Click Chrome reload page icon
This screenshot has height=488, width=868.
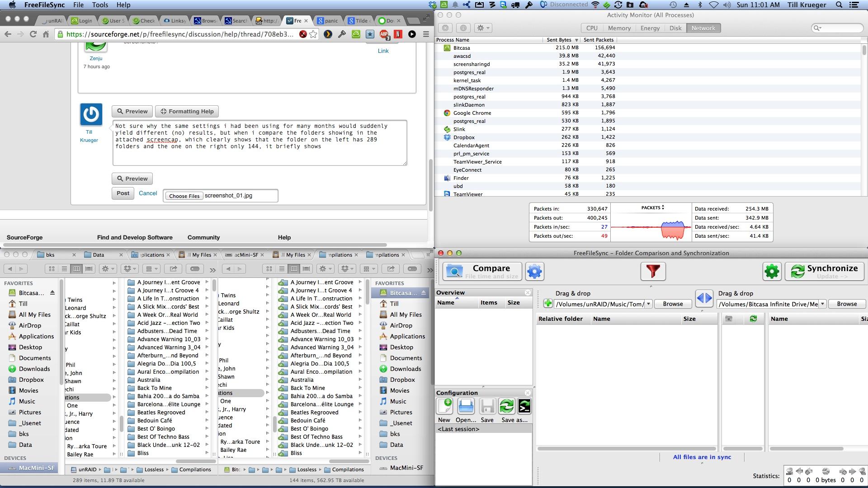[x=33, y=34]
